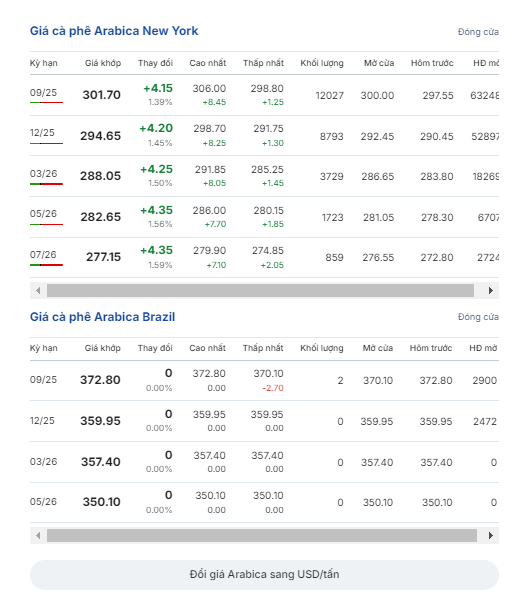521x602 pixels.
Task: Click the +4.25 change value
Action: 156,169
